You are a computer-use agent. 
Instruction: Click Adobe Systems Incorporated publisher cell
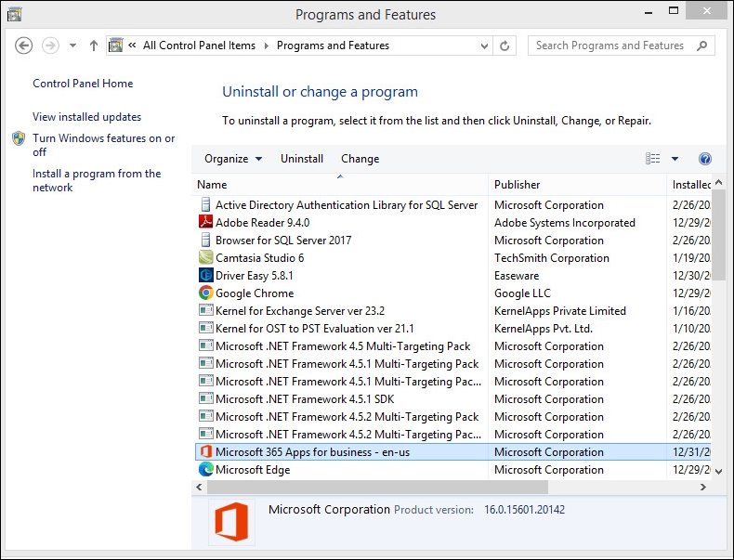(x=565, y=223)
